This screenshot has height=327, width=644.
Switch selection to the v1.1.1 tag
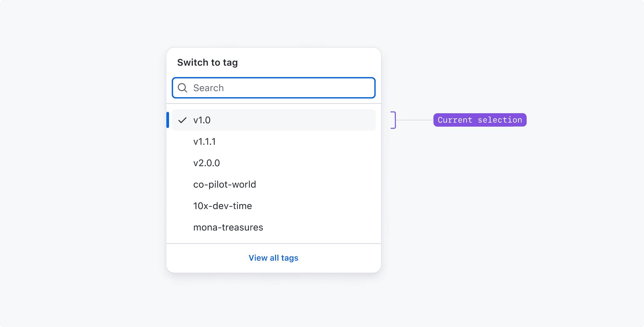[x=205, y=141]
